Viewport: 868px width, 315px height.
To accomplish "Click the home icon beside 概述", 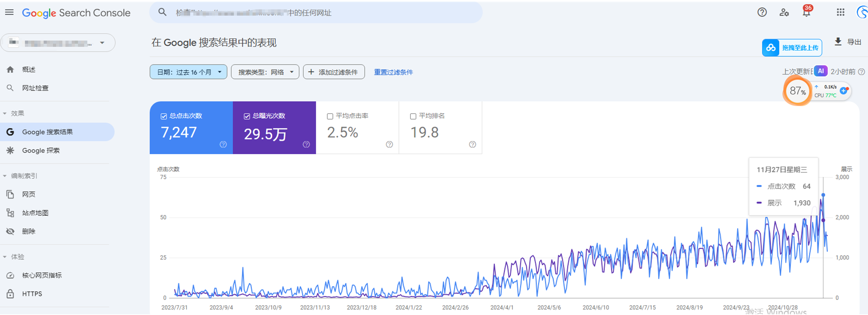I will point(10,69).
